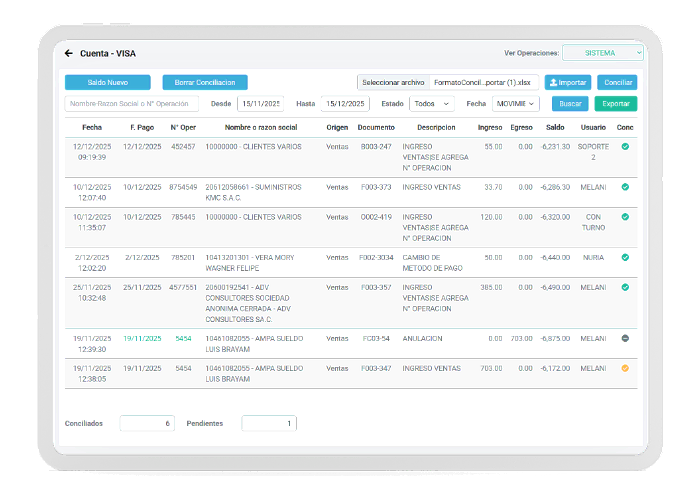Click description ANULACION
This screenshot has width=700, height=500.
pyautogui.click(x=422, y=338)
